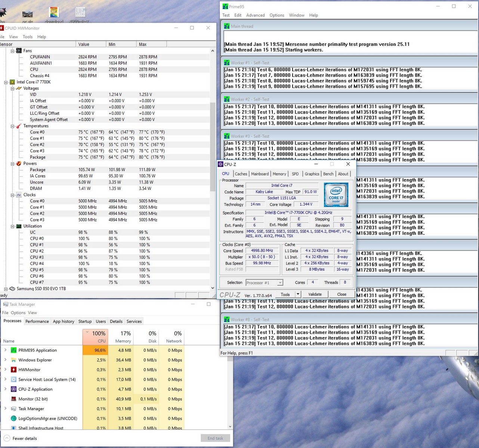Image resolution: width=479 pixels, height=448 pixels.
Task: Click the Windows Explorer process icon
Action: pos(13,360)
